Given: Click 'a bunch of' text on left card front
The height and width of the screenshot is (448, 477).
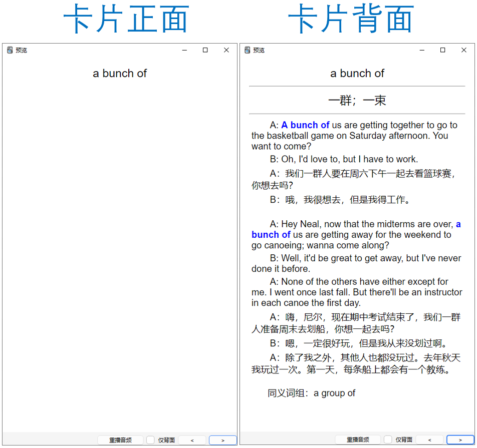Looking at the screenshot, I should (120, 73).
